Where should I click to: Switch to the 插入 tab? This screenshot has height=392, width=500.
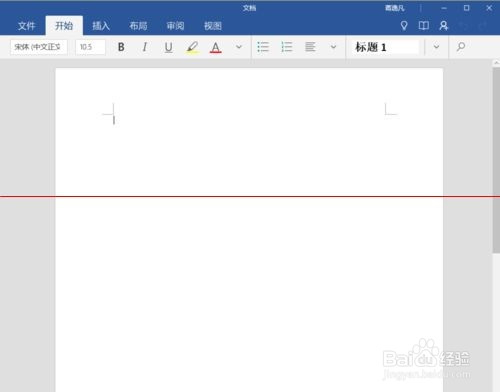101,26
